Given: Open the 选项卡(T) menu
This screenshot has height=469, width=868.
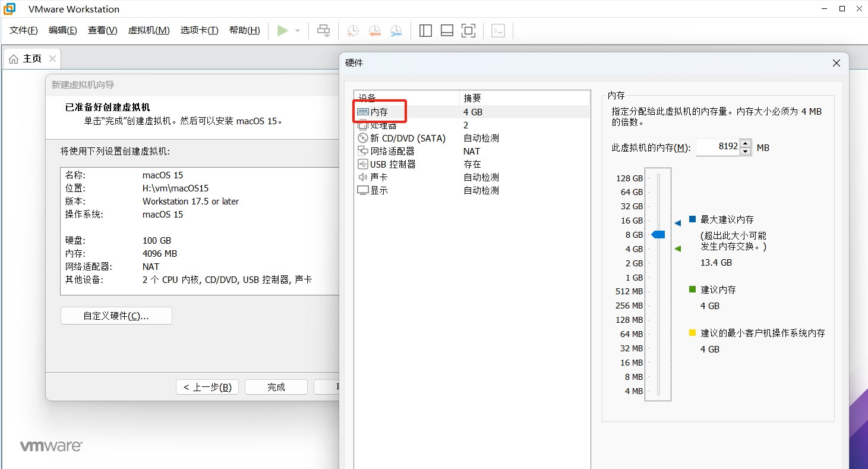Looking at the screenshot, I should [199, 30].
